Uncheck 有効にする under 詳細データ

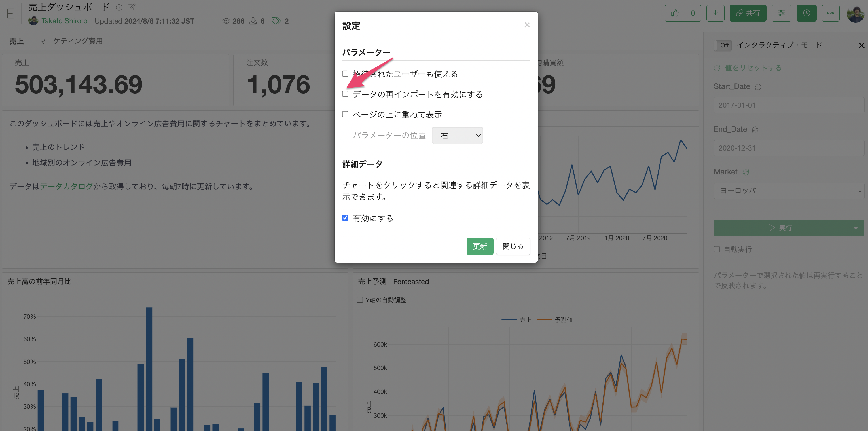(x=345, y=218)
